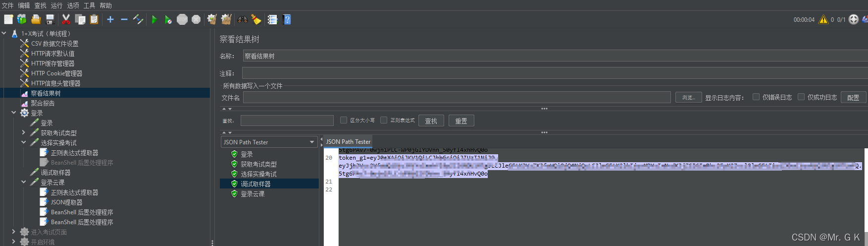Image resolution: width=868 pixels, height=246 pixels.
Task: Collapse the 选择实操考试 sampler node
Action: (23, 142)
